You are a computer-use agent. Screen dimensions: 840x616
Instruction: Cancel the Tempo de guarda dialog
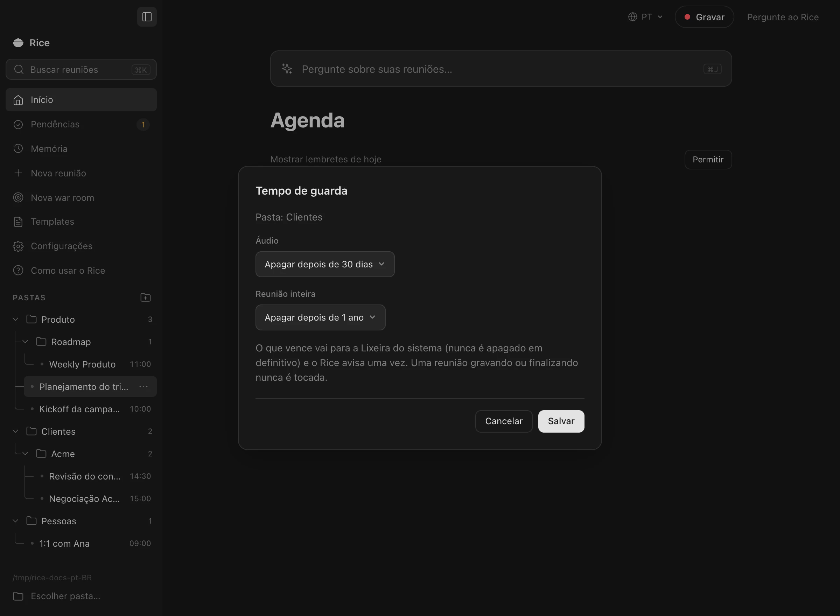tap(504, 421)
